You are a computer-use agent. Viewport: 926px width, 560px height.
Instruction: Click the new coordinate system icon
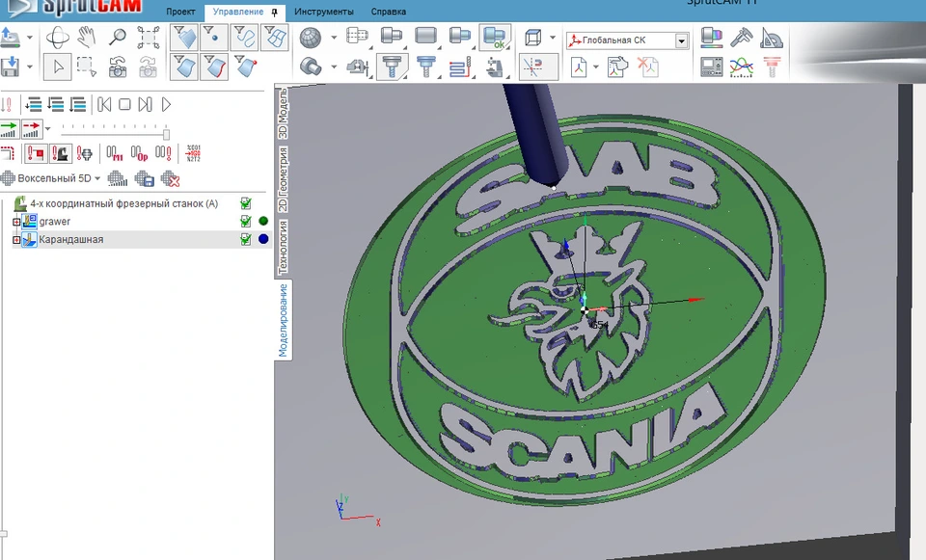point(580,67)
